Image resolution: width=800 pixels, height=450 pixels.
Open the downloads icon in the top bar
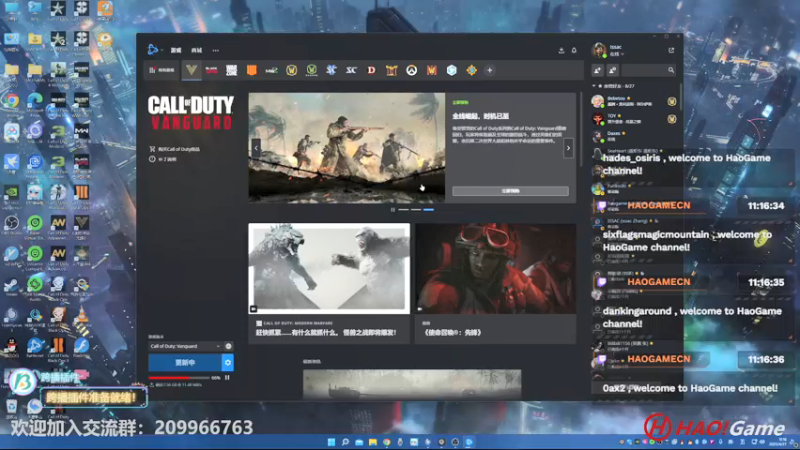coord(561,51)
